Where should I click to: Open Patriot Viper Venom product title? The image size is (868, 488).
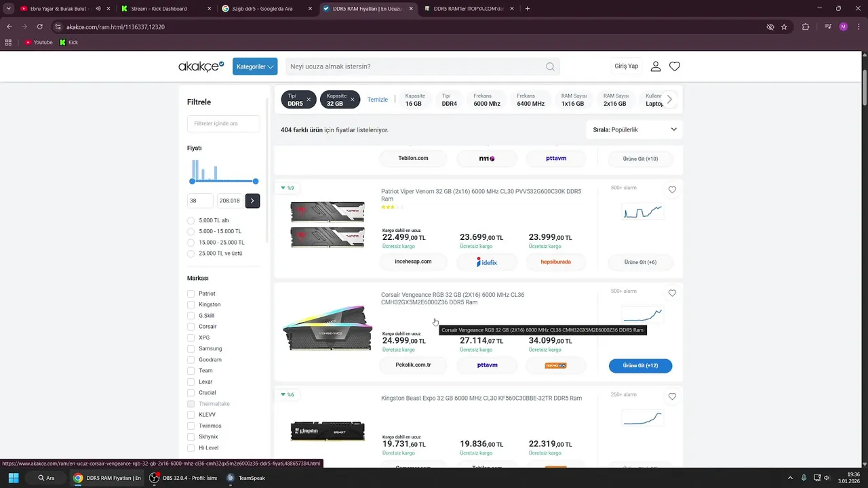[x=481, y=195]
